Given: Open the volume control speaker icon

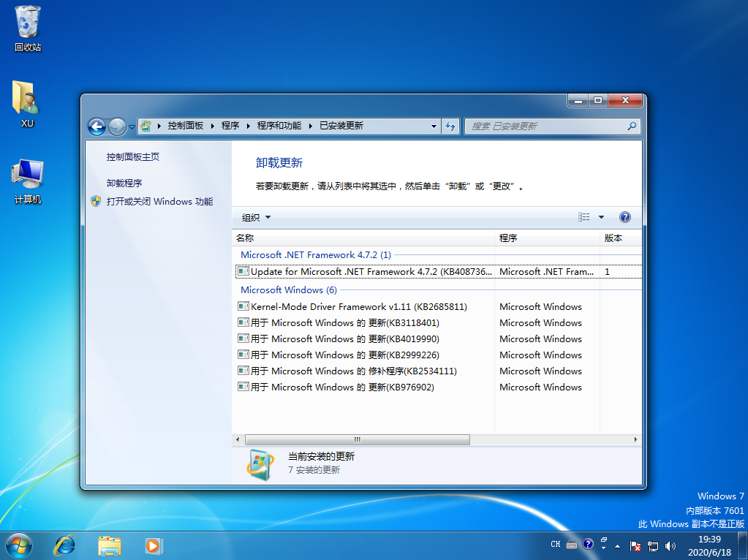Looking at the screenshot, I should [670, 545].
